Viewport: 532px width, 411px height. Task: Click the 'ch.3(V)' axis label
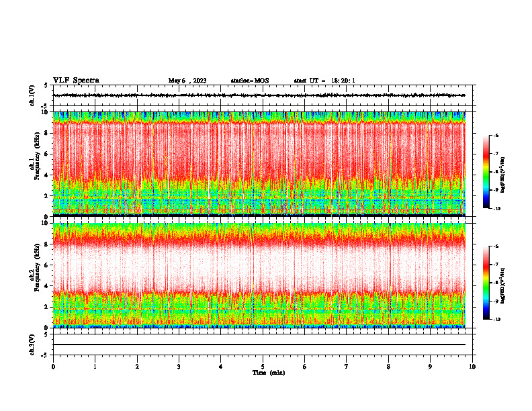pos(32,345)
